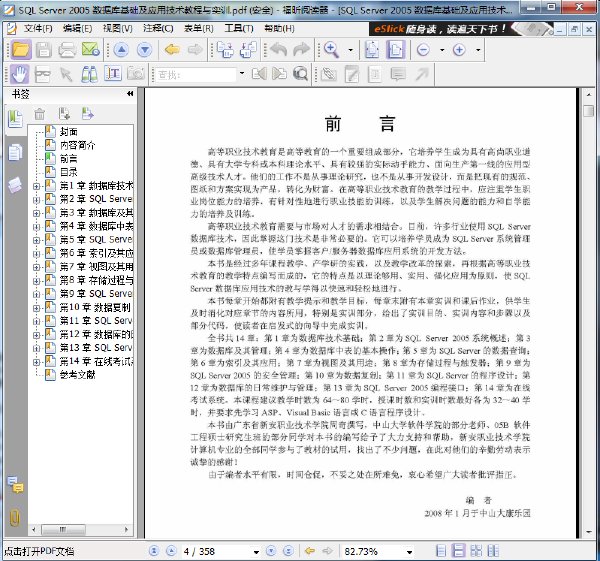This screenshot has height=561, width=600.
Task: Click the document scrollbar down arrow
Action: coord(589,532)
